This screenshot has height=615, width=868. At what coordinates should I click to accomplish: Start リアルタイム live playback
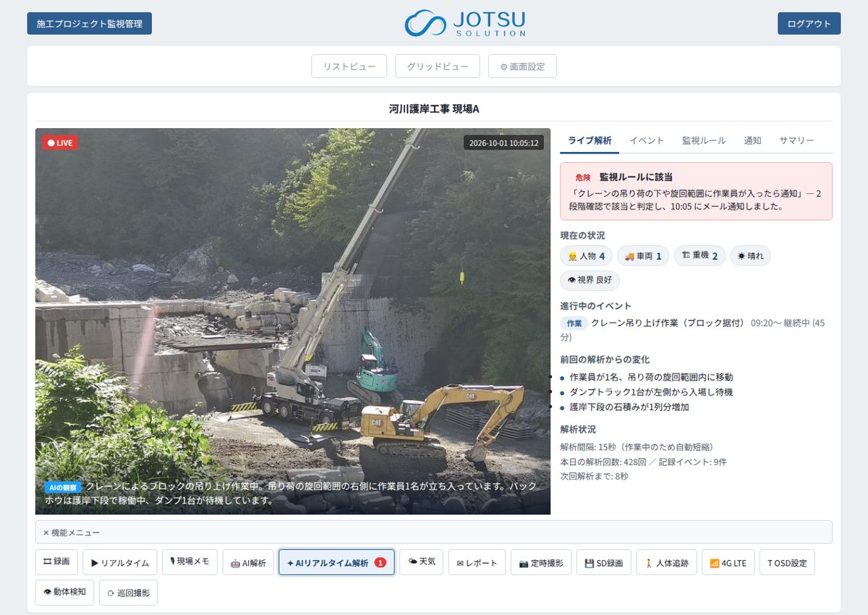coord(120,562)
